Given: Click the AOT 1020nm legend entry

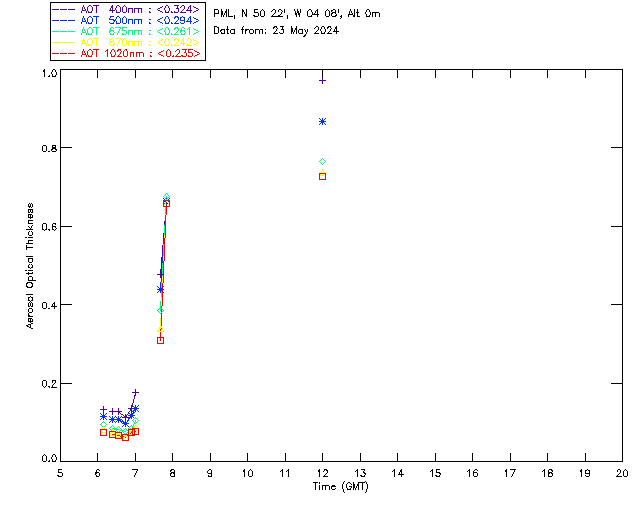Looking at the screenshot, I should coord(126,53).
